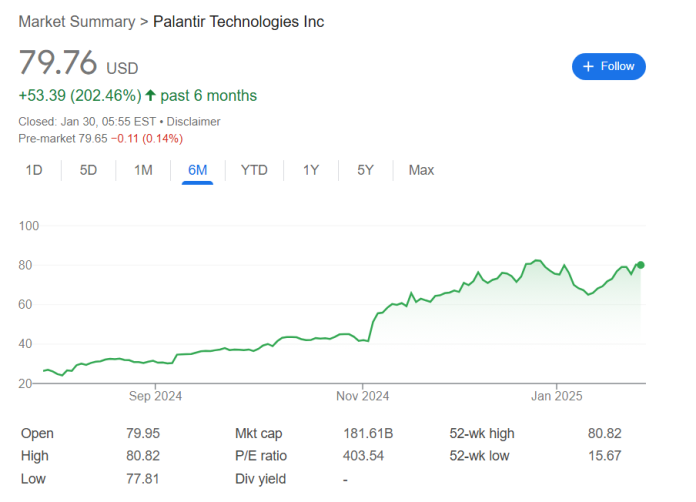This screenshot has width=696, height=502.
Task: Open the 1Y chart range
Action: [x=311, y=170]
